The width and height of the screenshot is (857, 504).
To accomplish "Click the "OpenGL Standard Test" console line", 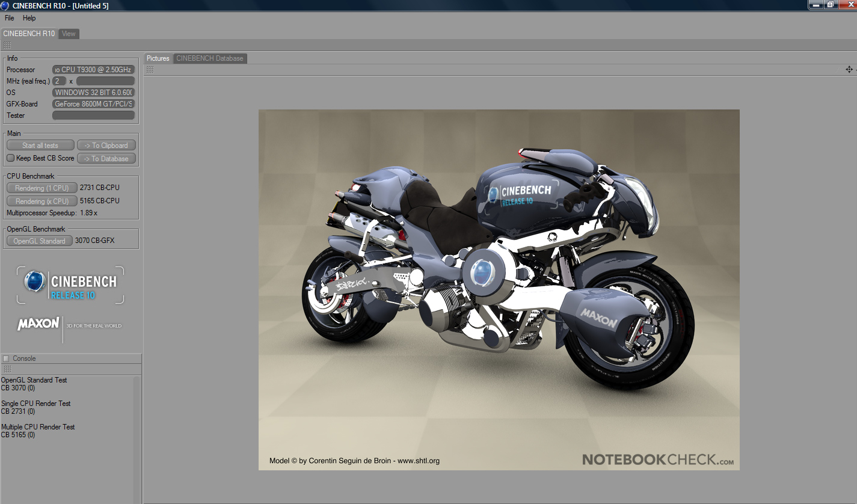I will click(34, 380).
